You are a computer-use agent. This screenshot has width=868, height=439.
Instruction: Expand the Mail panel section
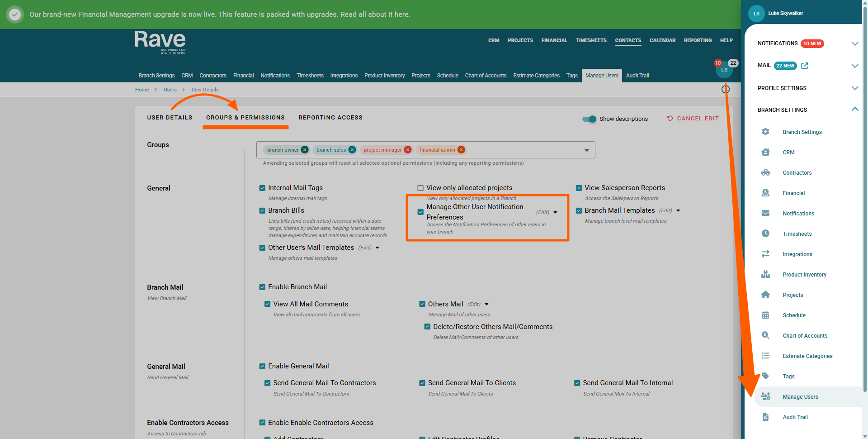(855, 66)
